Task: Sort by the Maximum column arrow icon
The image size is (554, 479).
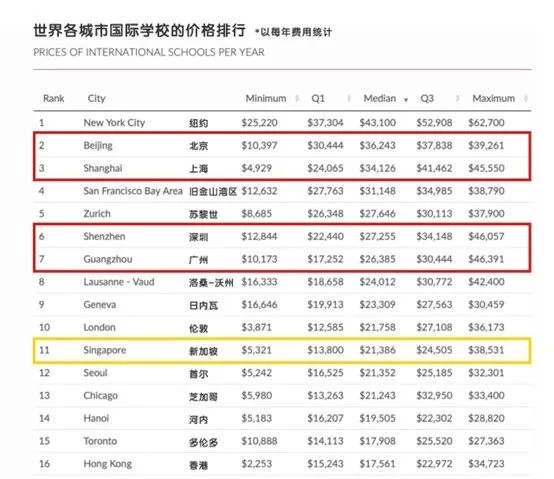Action: tap(526, 99)
